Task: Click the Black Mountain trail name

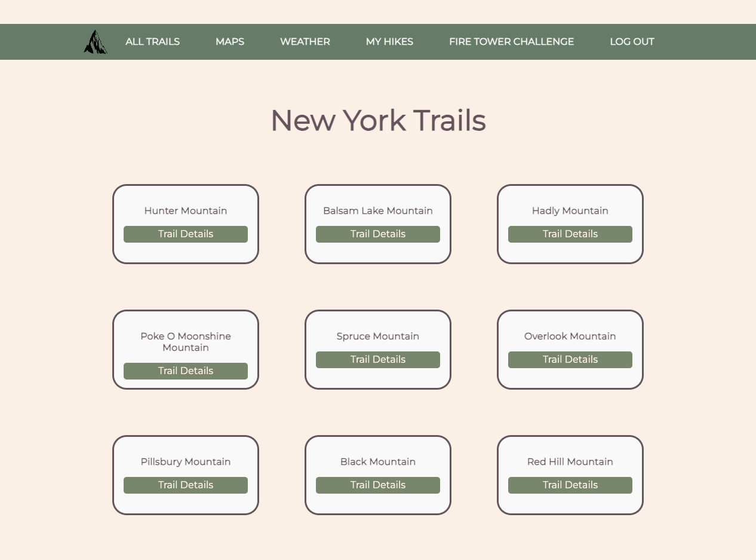Action: click(x=378, y=462)
